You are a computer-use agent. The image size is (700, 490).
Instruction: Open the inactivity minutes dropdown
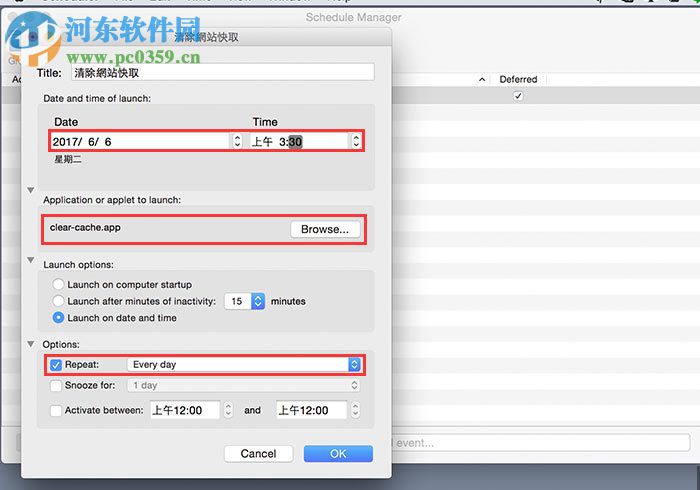click(258, 301)
